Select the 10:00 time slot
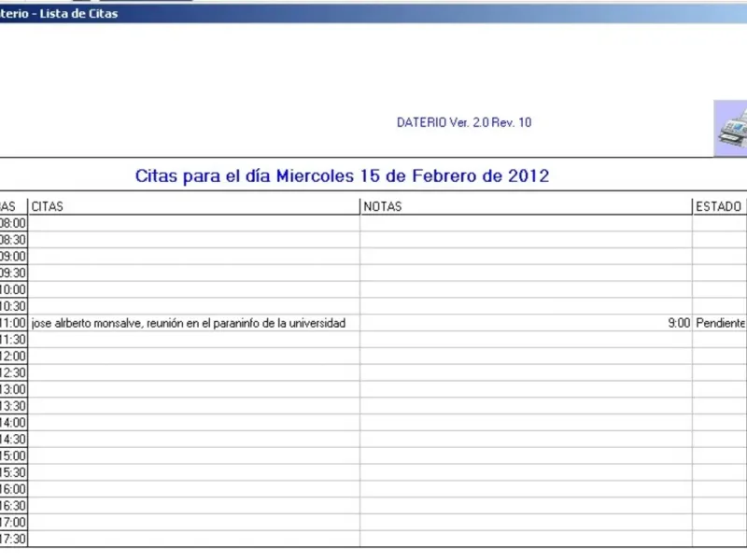 click(x=13, y=290)
